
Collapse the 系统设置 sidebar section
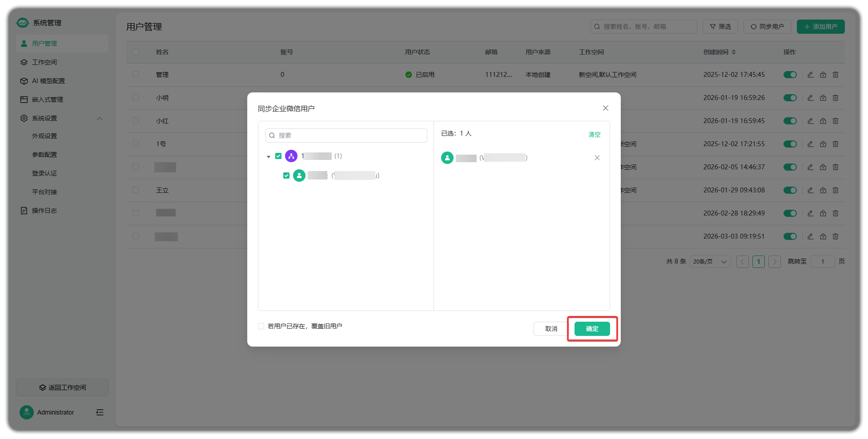coord(100,119)
